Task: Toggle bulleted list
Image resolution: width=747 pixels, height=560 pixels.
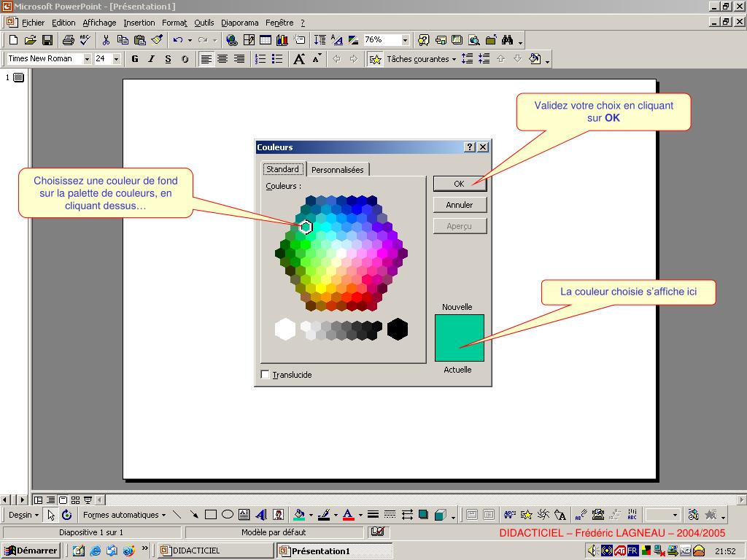Action: coord(276,59)
